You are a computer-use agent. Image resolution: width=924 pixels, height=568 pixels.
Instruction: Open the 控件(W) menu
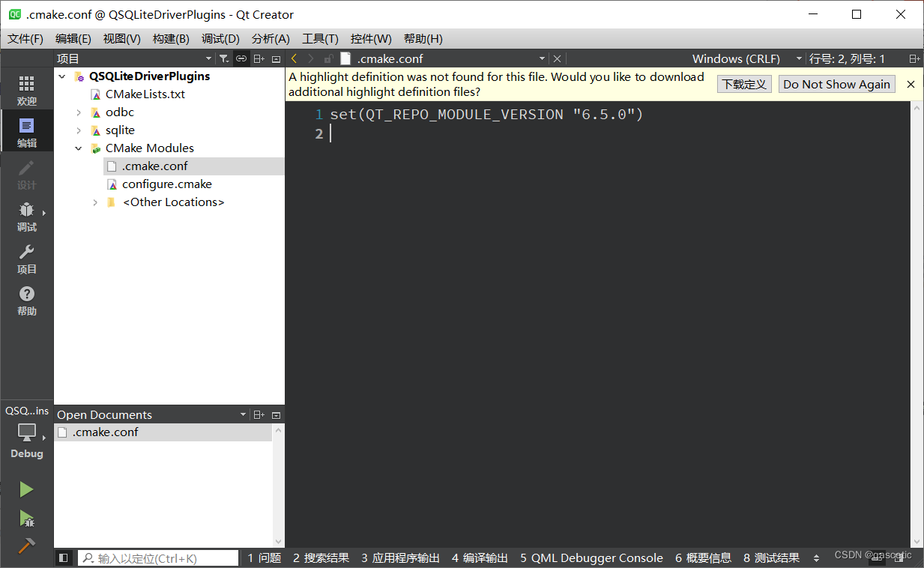[371, 38]
